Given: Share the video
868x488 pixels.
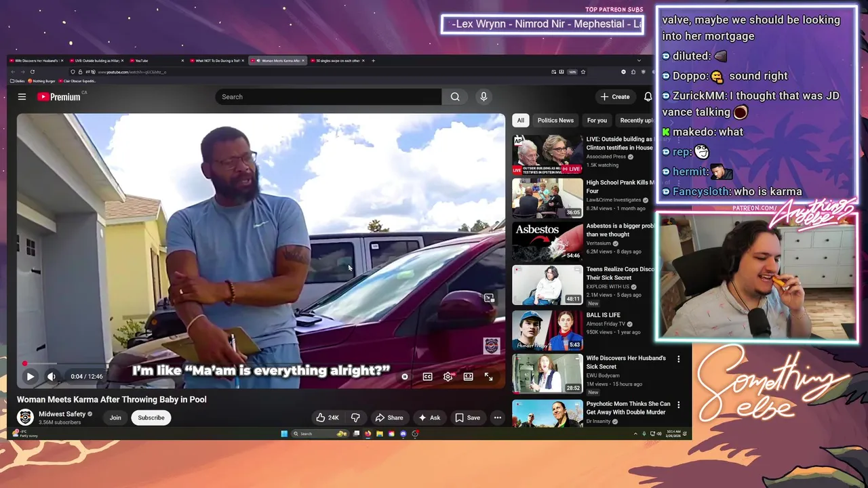Looking at the screenshot, I should [x=389, y=418].
